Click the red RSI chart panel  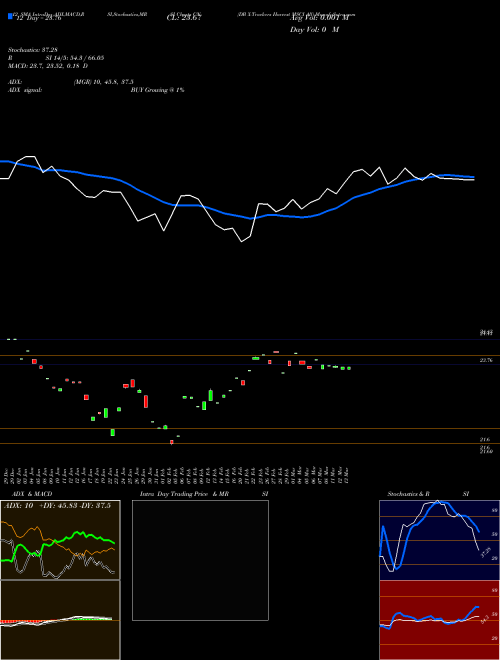(439, 620)
